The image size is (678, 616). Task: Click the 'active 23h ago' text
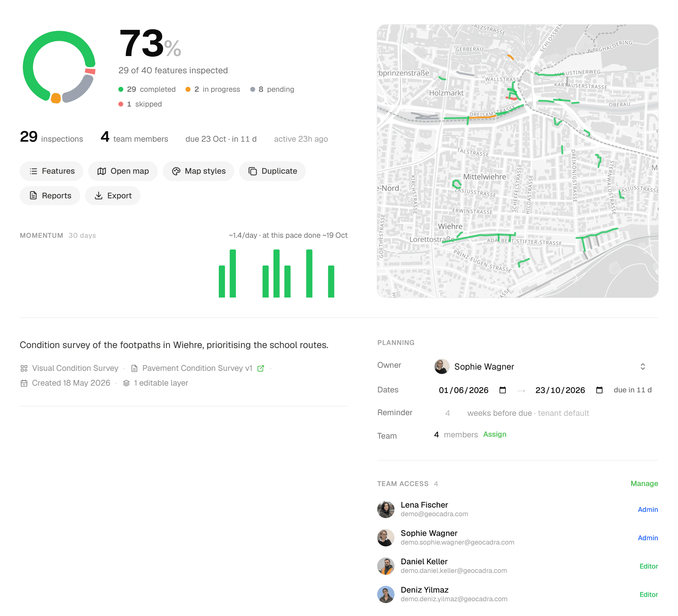click(301, 139)
